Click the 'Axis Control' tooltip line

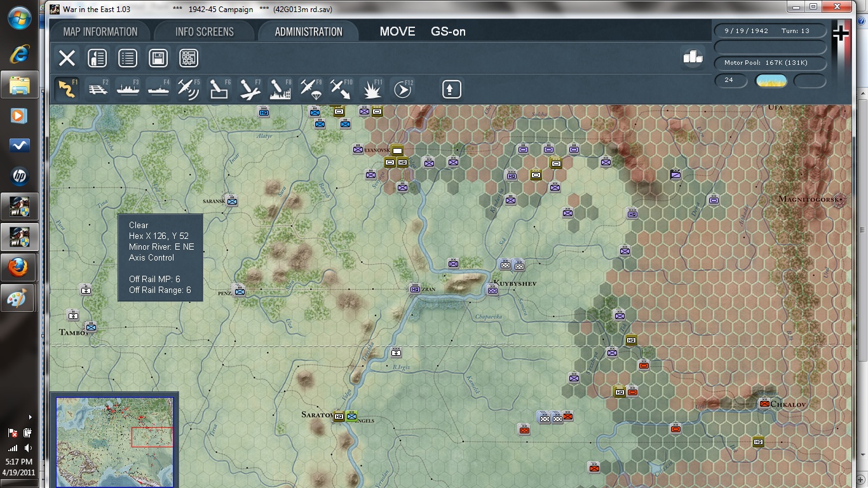coord(151,257)
